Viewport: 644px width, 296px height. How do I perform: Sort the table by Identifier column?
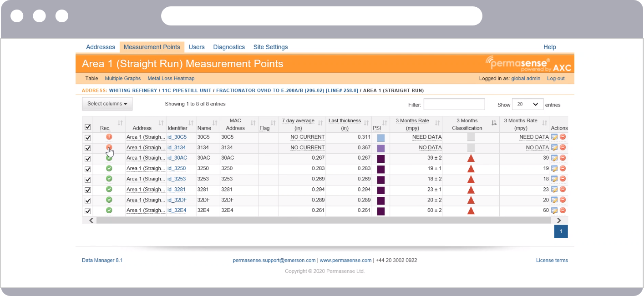tap(181, 125)
